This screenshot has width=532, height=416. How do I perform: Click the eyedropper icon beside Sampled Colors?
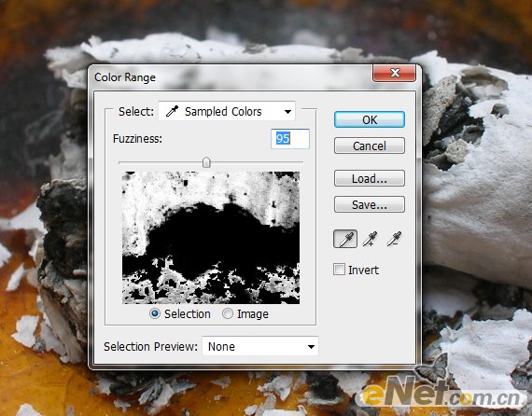coord(173,111)
